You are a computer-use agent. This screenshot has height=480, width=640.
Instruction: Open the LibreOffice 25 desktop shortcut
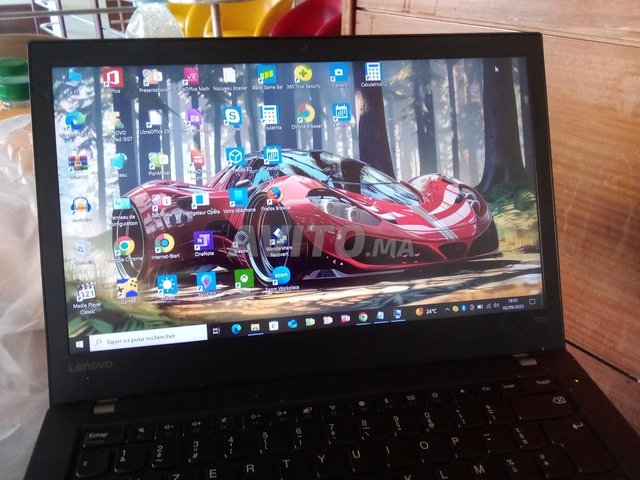coord(156,122)
